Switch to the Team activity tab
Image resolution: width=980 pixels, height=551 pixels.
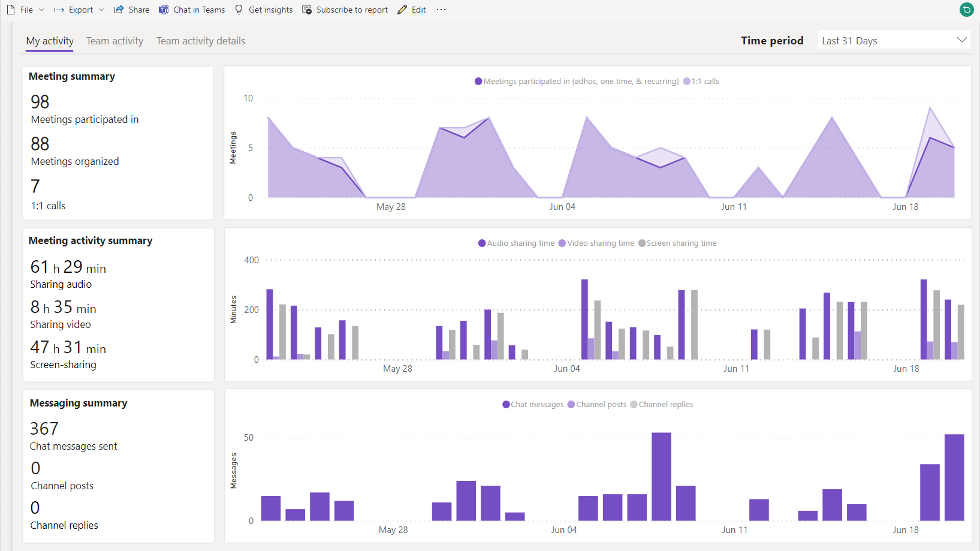point(114,41)
